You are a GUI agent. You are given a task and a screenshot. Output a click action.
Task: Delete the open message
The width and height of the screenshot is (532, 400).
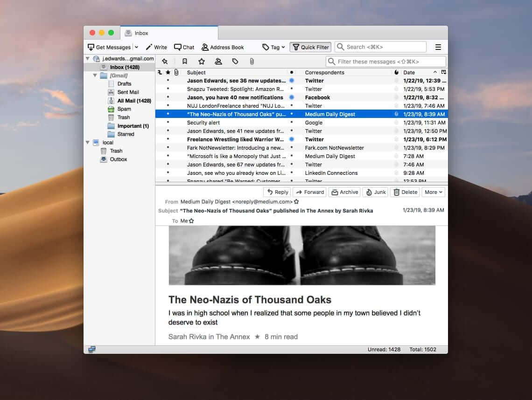[x=405, y=192]
